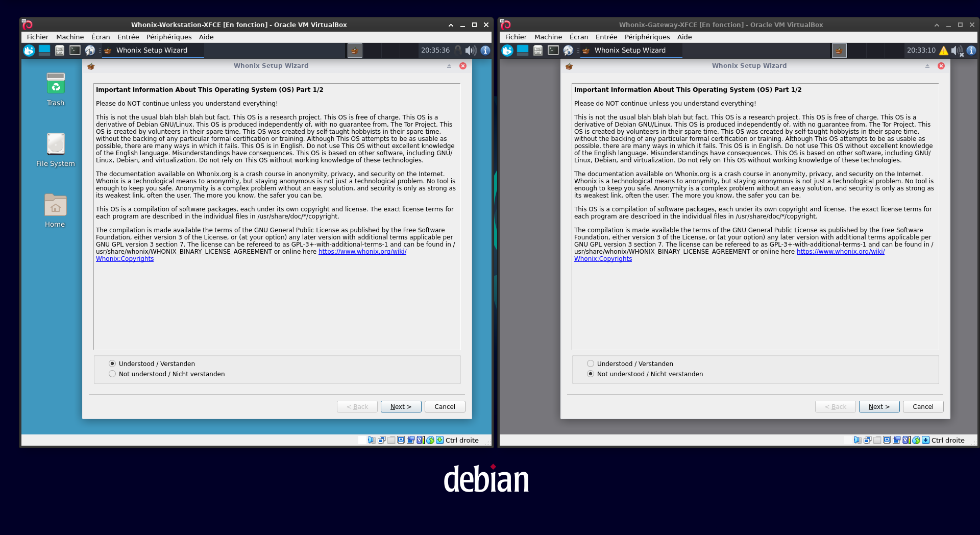Click mouse integration icon in Workstation status bar
Viewport: 980px width, 535px height.
point(430,440)
